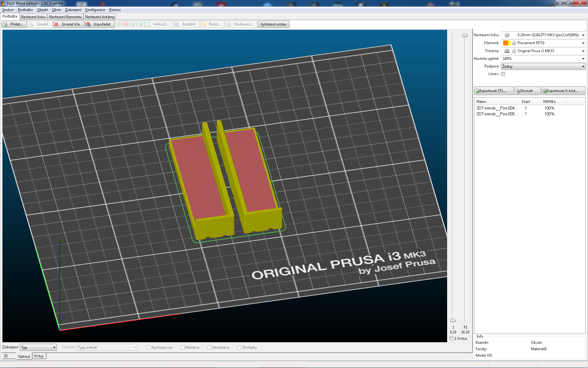Screen dimensions: 588x368
Task: Click Smazat Vše red X button
Action: 68,24
